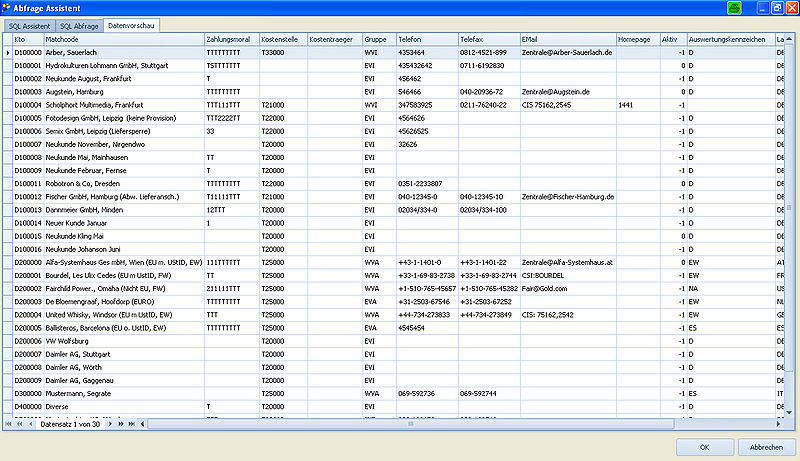
Task: Click the Gruppe column header
Action: (379, 39)
